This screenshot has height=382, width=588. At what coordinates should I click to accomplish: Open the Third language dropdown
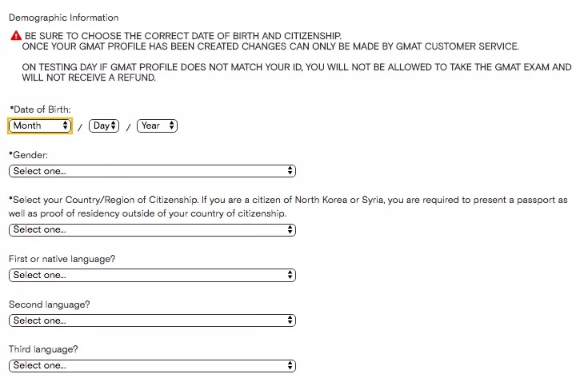coord(152,365)
